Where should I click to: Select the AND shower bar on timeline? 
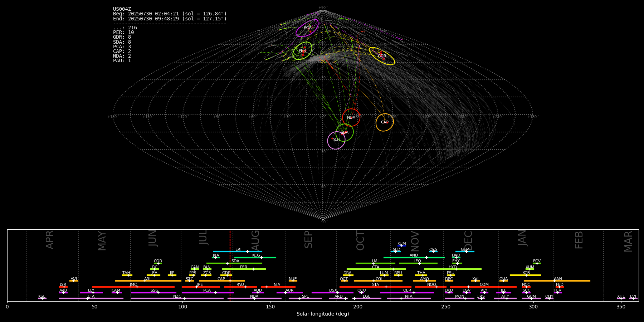click(414, 258)
